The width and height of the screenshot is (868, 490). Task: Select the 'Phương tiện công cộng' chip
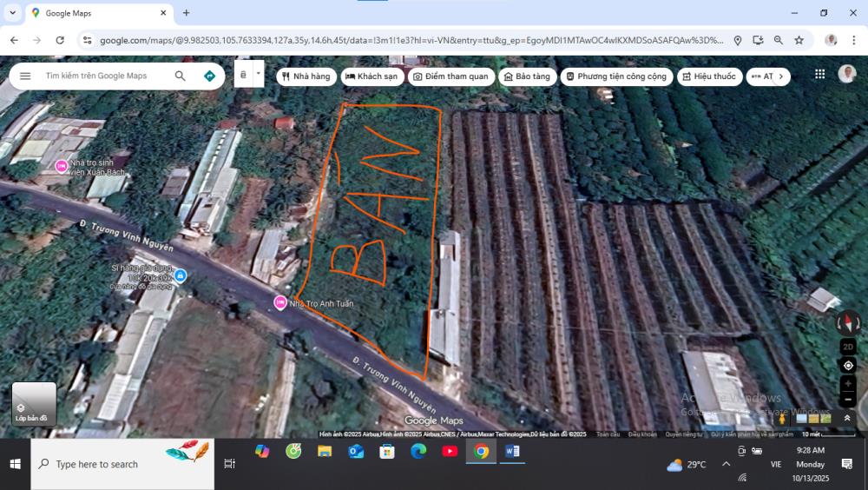pyautogui.click(x=616, y=76)
